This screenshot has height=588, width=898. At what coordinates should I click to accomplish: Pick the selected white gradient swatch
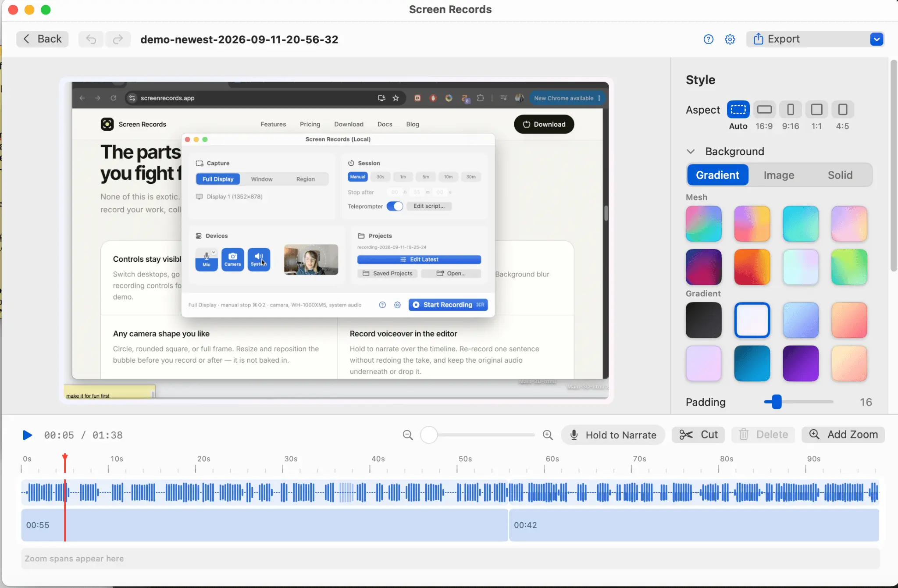tap(752, 320)
